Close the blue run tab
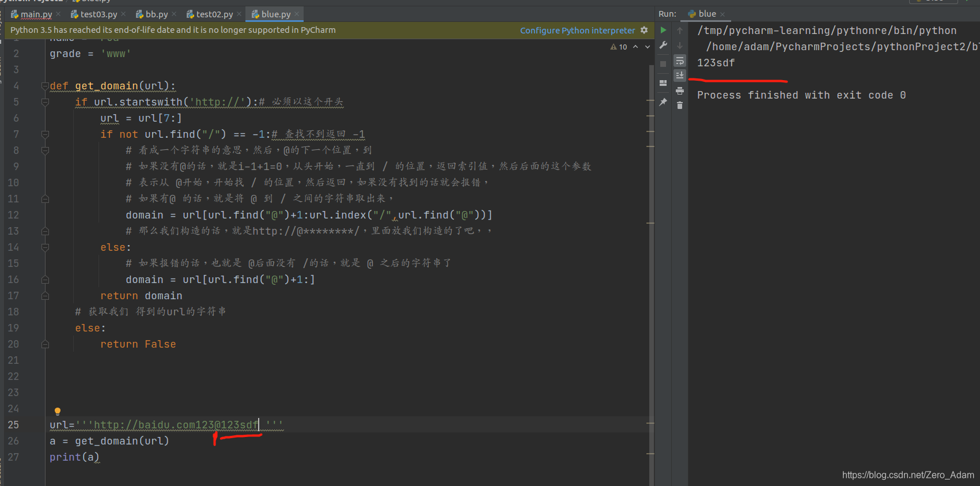 pyautogui.click(x=722, y=14)
